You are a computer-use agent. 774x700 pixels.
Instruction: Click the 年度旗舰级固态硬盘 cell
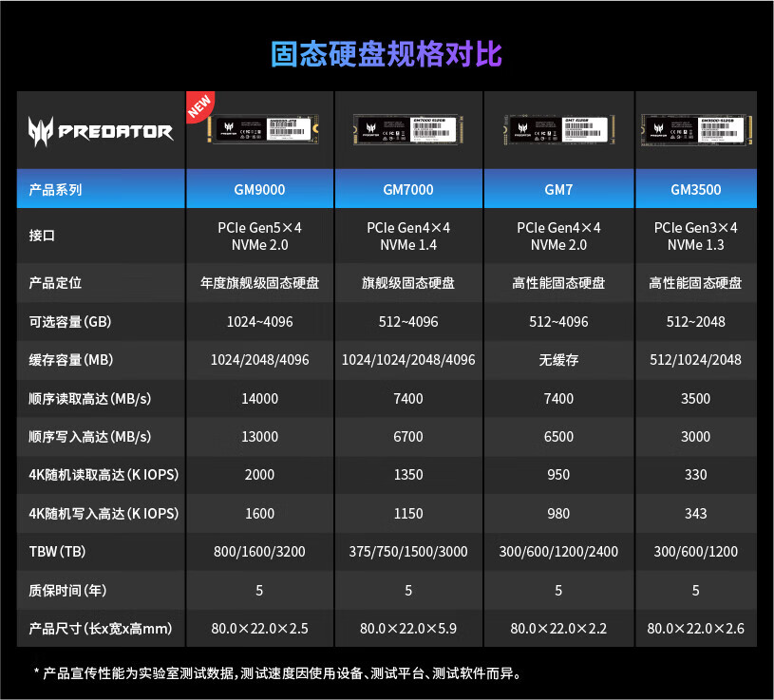(x=259, y=283)
